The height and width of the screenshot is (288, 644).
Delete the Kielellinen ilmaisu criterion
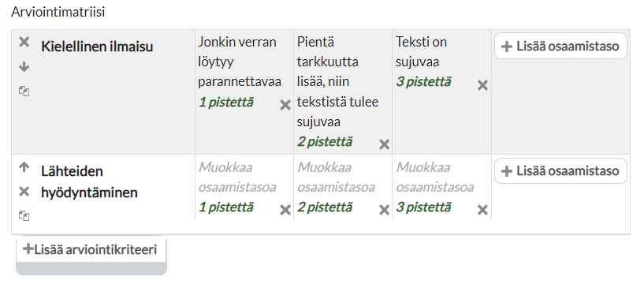[24, 42]
